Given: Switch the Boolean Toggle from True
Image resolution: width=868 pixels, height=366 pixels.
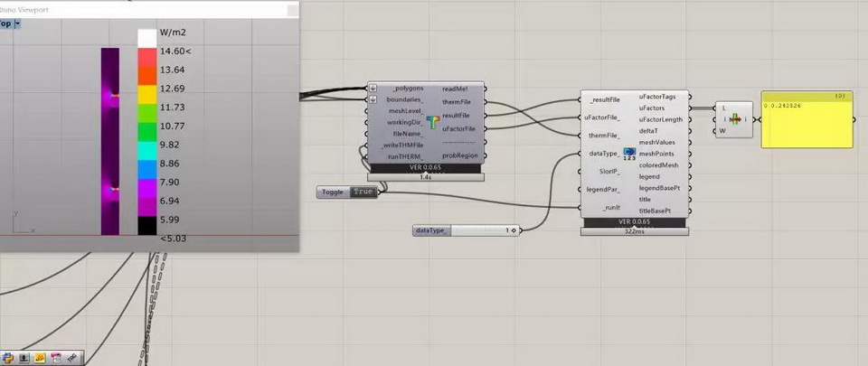Looking at the screenshot, I should (363, 192).
